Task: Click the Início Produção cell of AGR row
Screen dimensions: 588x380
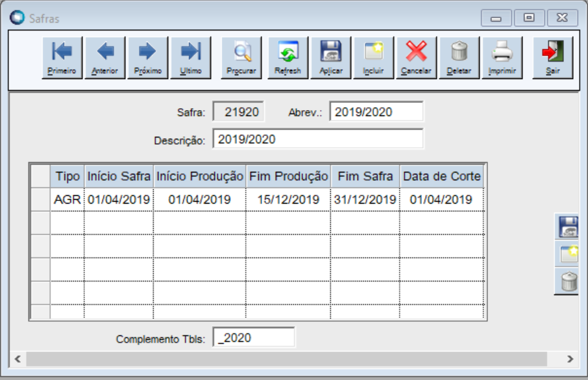Action: tap(199, 199)
